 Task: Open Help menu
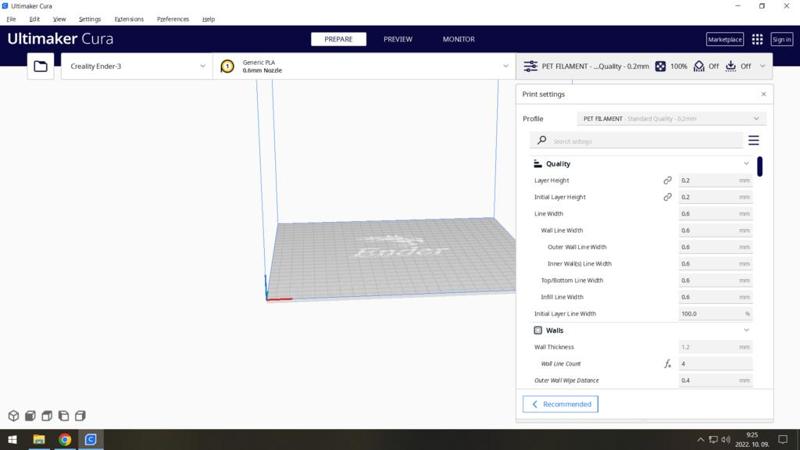(208, 19)
